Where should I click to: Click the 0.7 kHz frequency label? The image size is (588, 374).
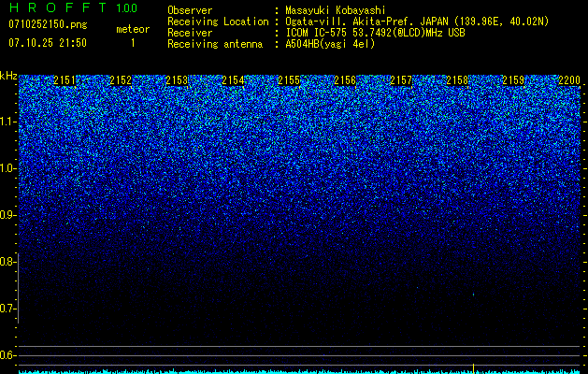pos(8,309)
